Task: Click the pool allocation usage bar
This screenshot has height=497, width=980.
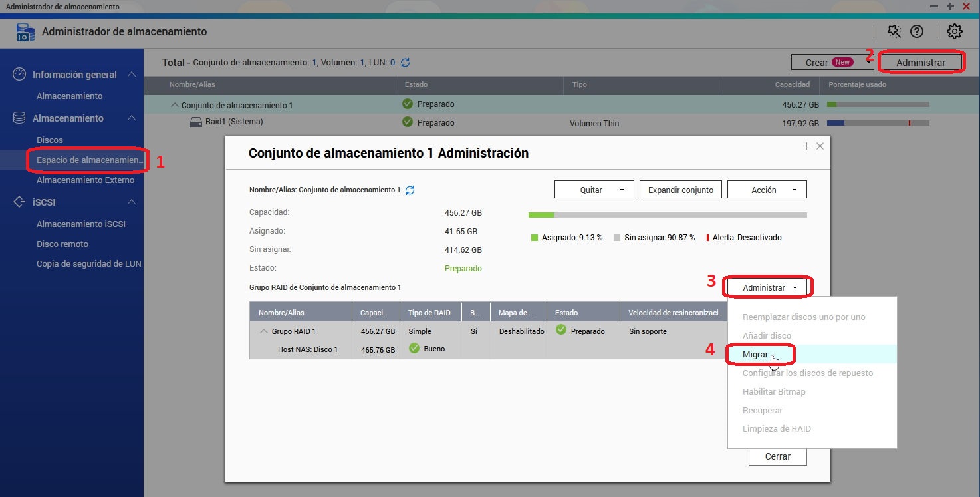Action: tap(667, 215)
